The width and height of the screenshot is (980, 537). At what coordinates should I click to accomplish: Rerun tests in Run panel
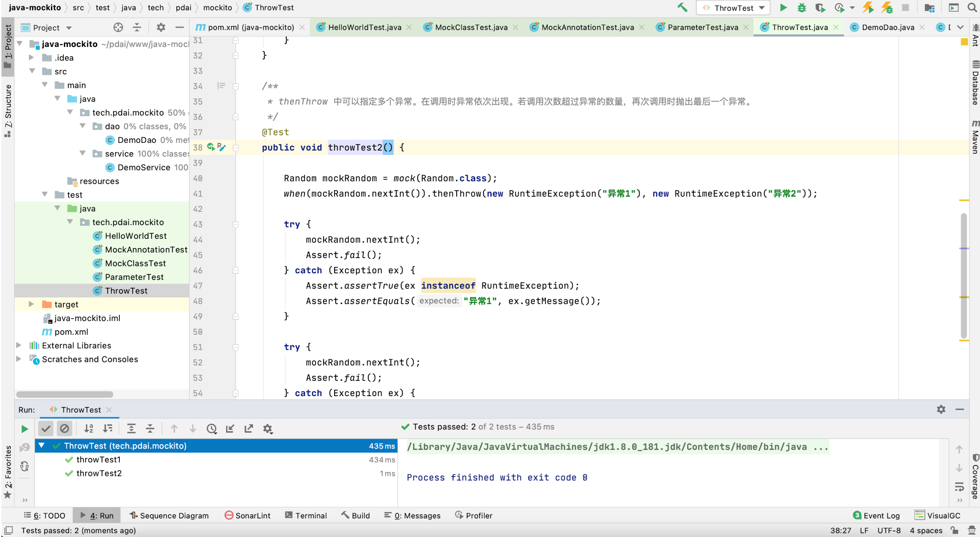24,429
